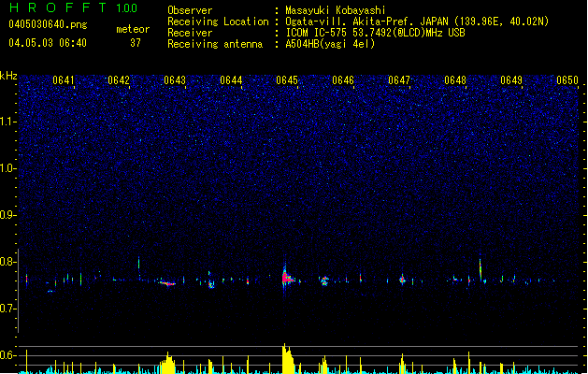Image resolution: width=588 pixels, height=374 pixels.
Task: Click the tall yellow power peak at 0645
Action: click(288, 358)
